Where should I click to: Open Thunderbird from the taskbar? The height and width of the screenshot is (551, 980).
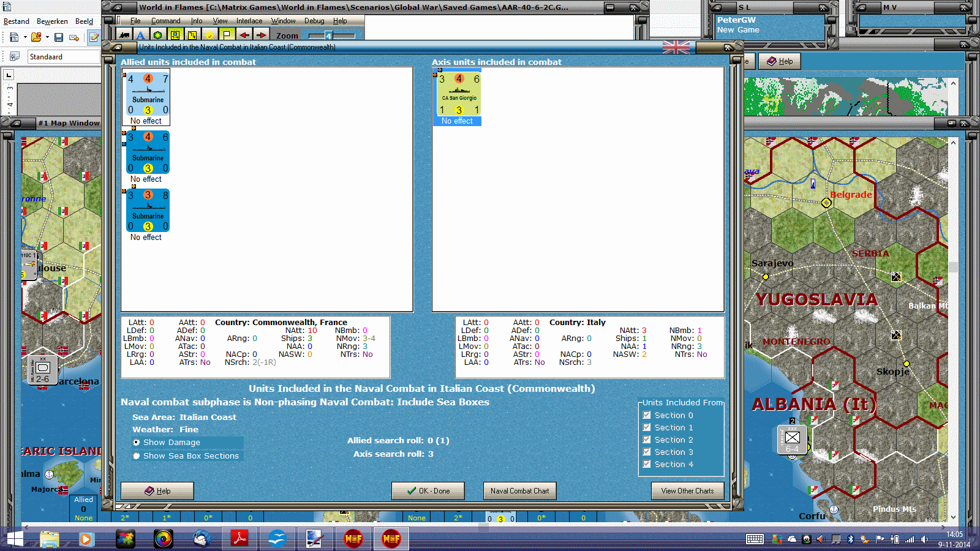[202, 539]
